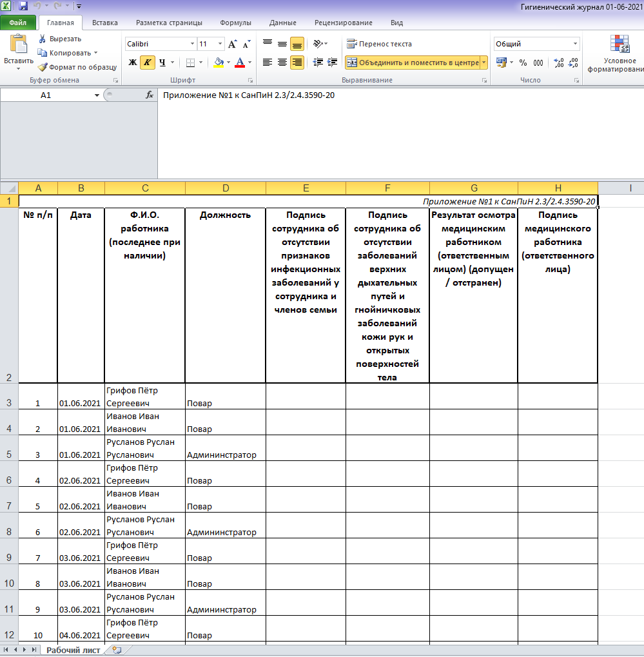Toggle bottom vertical alignment
The height and width of the screenshot is (657, 644).
[x=297, y=44]
